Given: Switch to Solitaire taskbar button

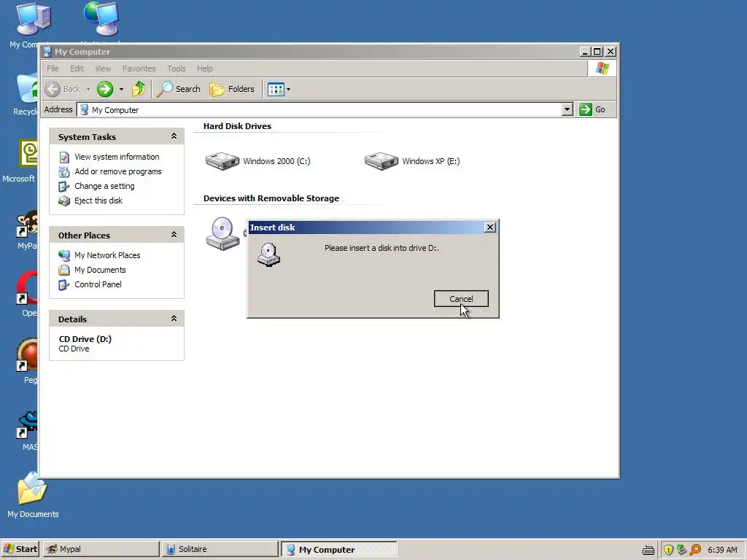Looking at the screenshot, I should 220,549.
